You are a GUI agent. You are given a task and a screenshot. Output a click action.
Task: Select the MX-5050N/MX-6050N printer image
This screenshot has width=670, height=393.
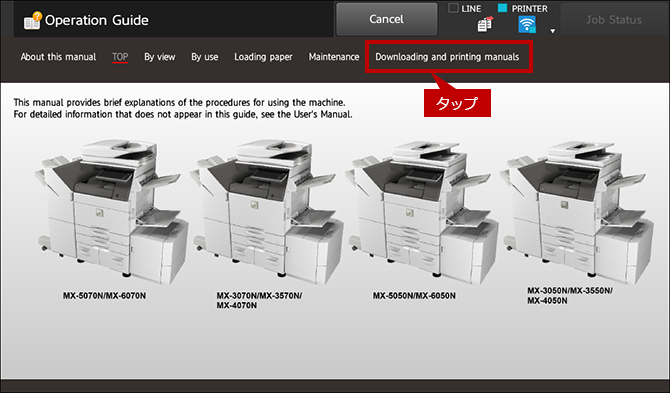[423, 212]
